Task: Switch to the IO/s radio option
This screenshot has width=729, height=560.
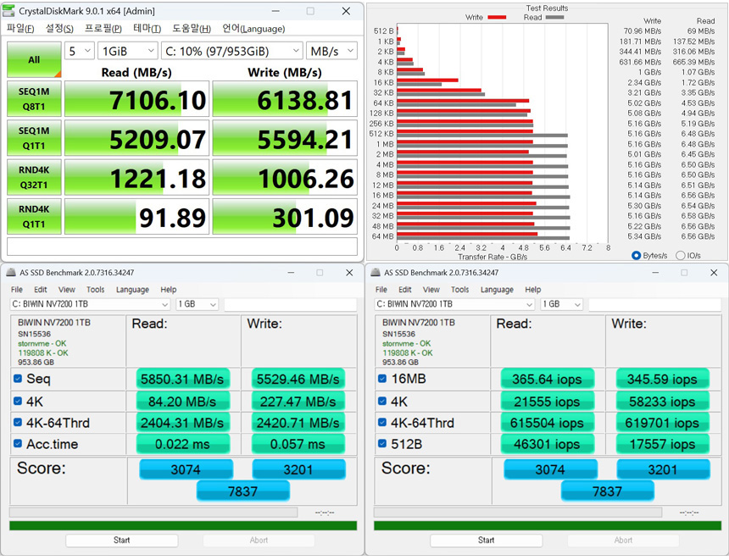Action: pyautogui.click(x=681, y=256)
